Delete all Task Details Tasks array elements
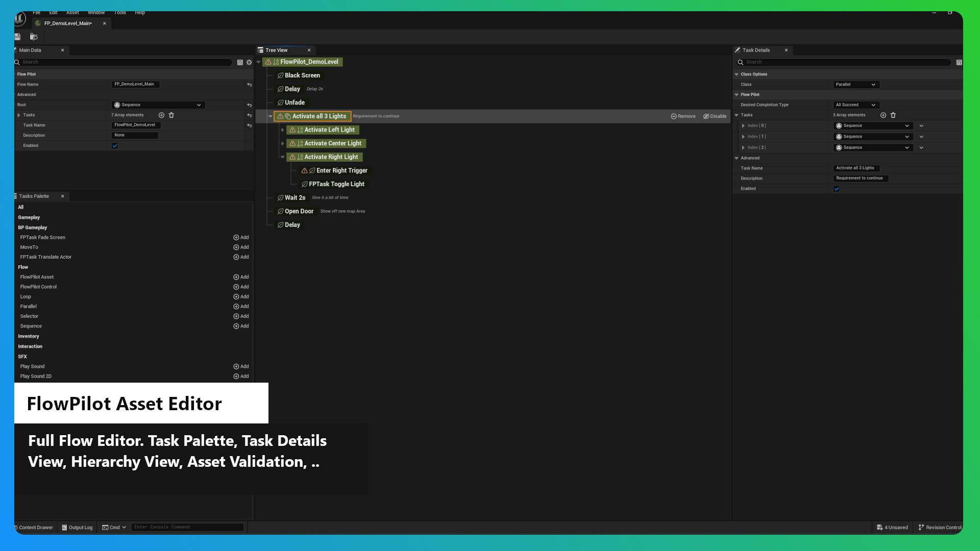This screenshot has height=551, width=980. click(893, 115)
